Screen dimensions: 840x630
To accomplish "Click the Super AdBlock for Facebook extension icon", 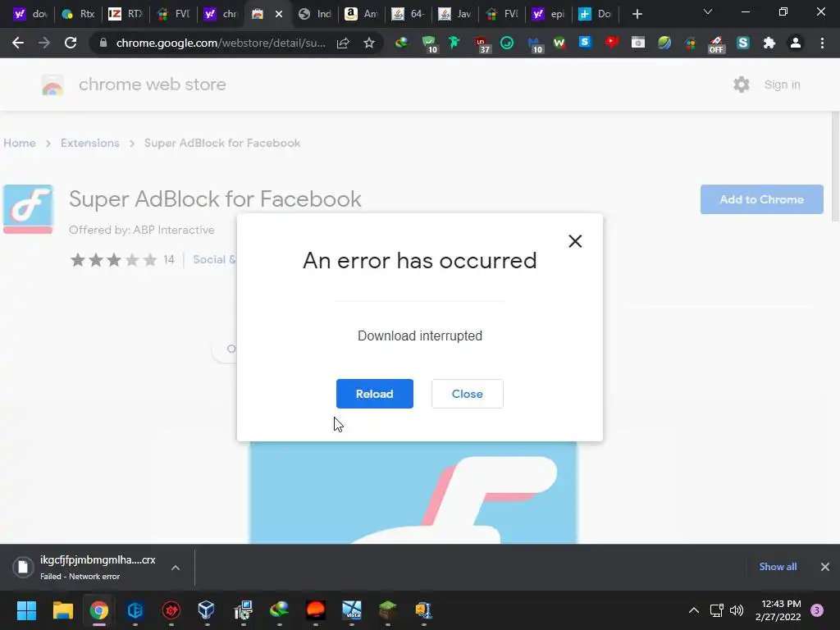I will click(29, 209).
